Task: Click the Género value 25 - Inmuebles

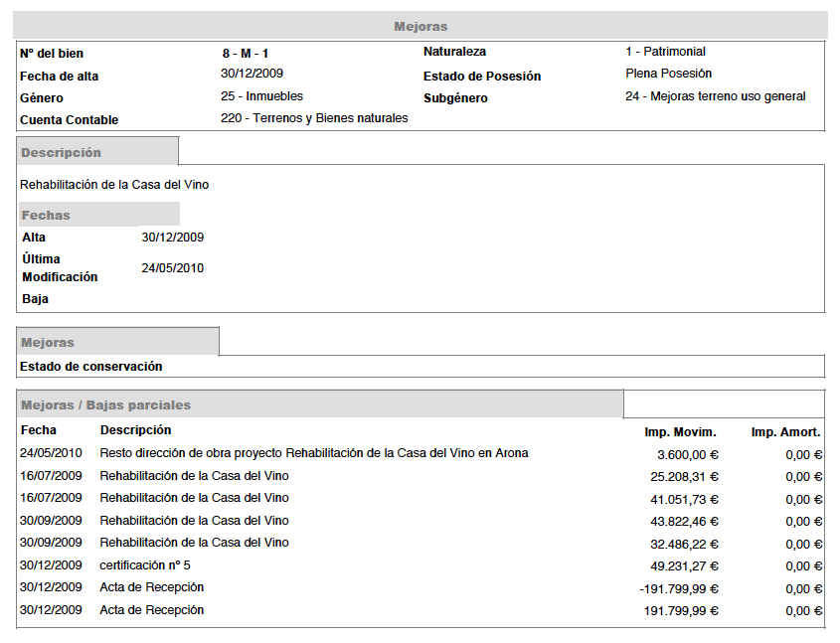Action: pyautogui.click(x=261, y=96)
